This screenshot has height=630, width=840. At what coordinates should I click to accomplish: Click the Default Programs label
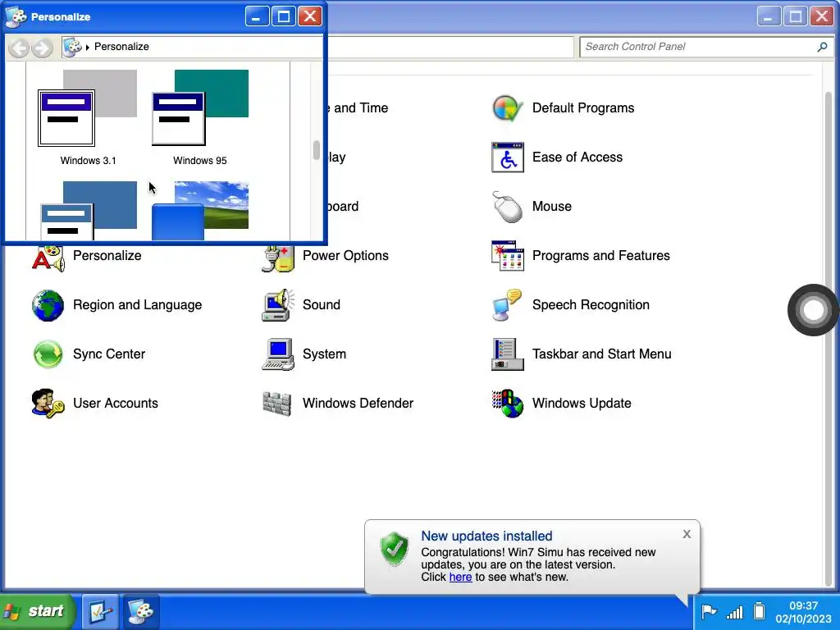583,108
